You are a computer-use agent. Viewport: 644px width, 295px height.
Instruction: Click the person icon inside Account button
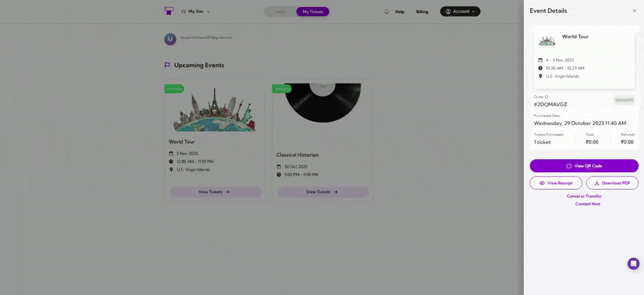click(x=448, y=11)
